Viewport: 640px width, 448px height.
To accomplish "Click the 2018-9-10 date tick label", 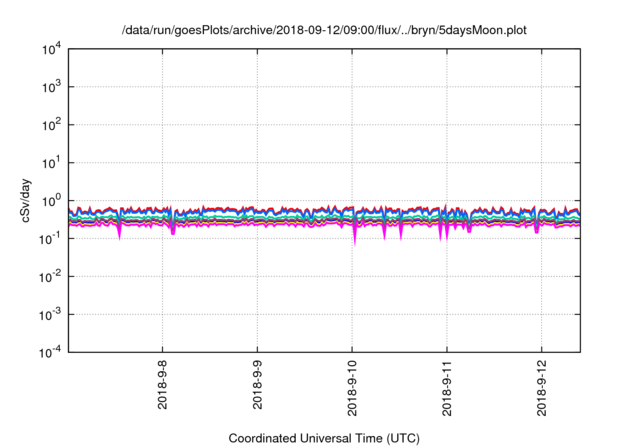I will click(x=352, y=388).
